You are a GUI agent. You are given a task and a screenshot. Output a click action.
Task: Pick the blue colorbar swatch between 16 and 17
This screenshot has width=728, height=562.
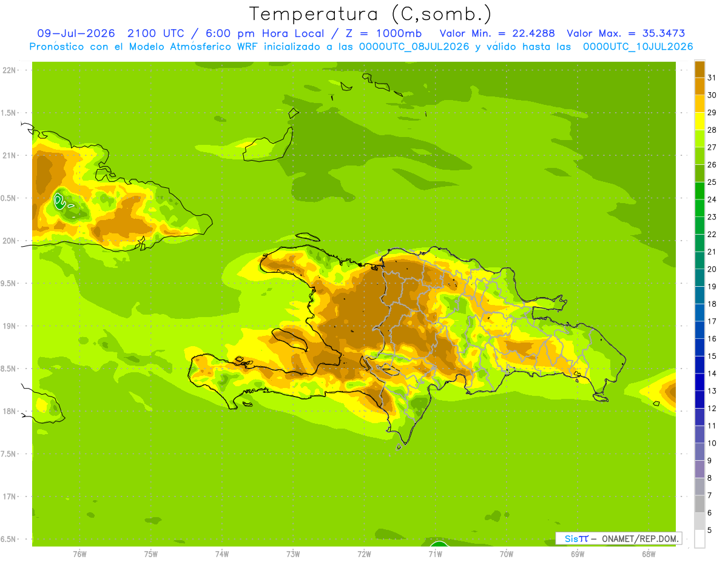[699, 330]
